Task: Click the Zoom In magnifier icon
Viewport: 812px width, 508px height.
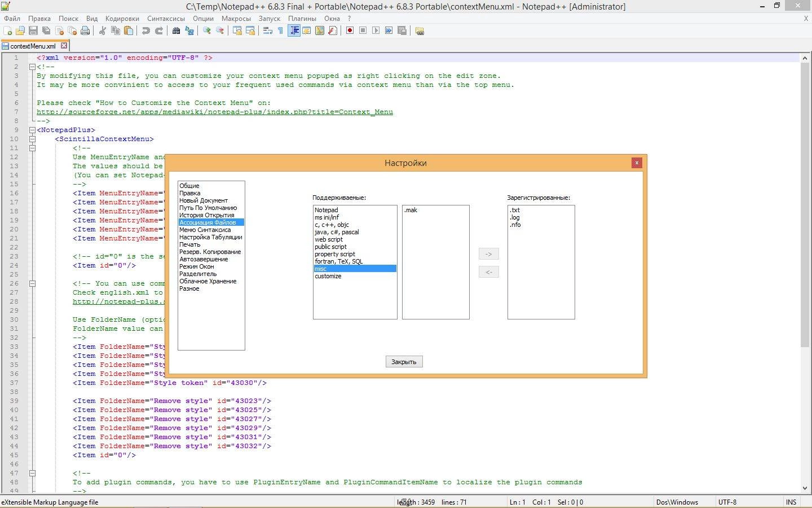Action: coord(207,30)
